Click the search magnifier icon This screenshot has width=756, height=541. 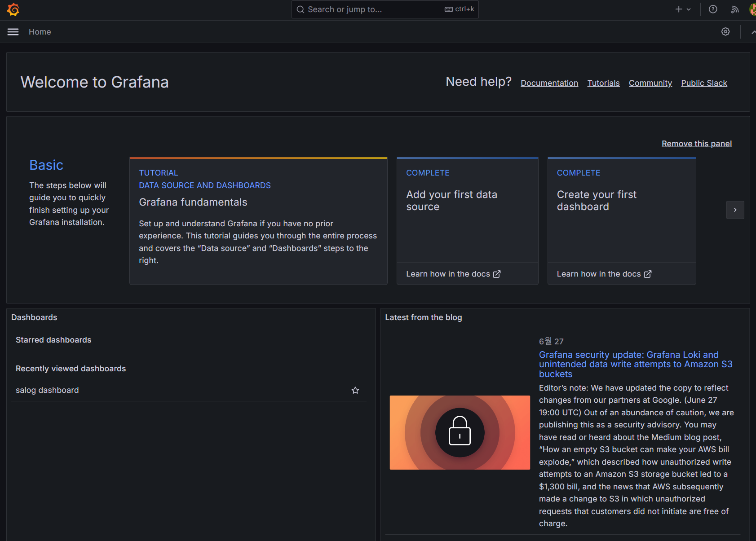301,9
